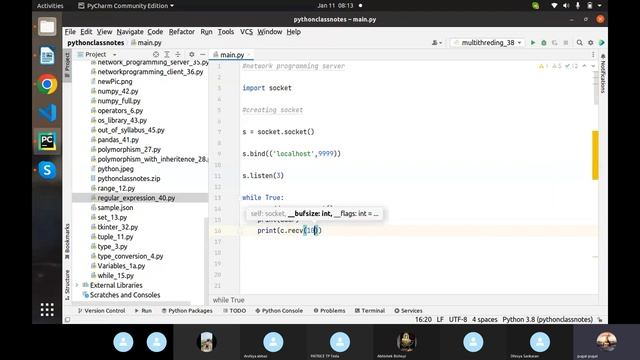The height and width of the screenshot is (360, 640).
Task: Hide the Project panel minus icon
Action: coord(202,54)
